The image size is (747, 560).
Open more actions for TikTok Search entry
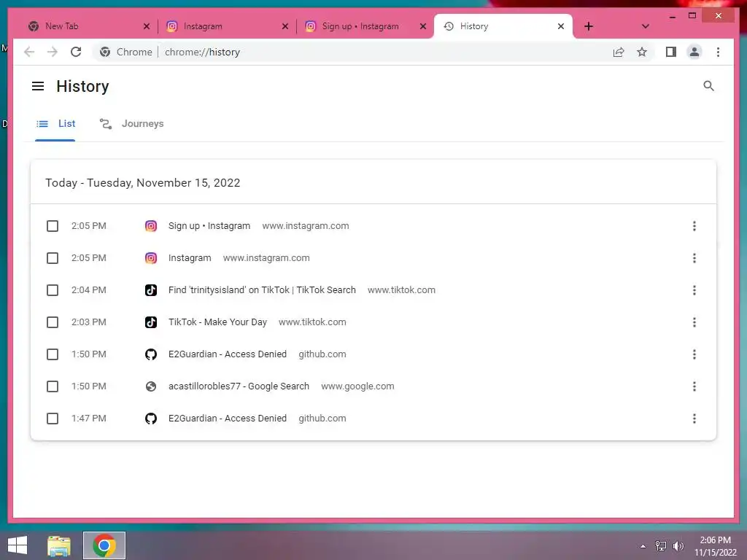coord(694,290)
